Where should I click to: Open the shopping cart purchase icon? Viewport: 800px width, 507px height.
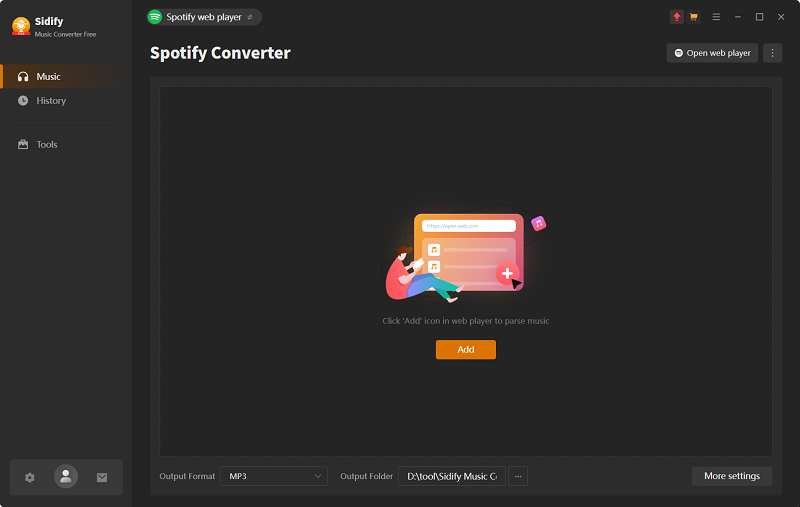tap(693, 17)
